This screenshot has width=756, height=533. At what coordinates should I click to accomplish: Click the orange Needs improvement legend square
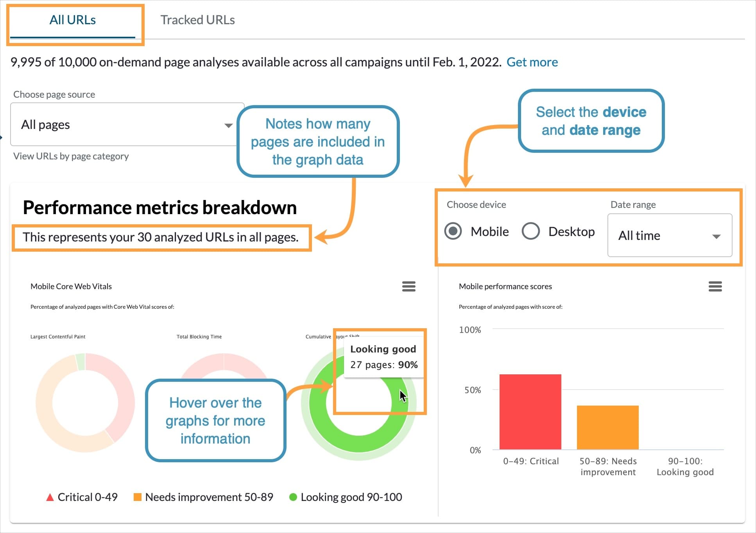click(137, 497)
